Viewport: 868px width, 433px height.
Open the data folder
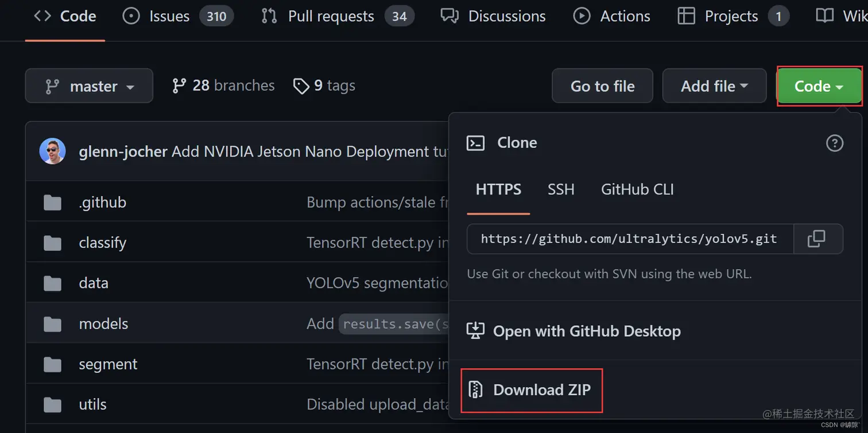[94, 283]
